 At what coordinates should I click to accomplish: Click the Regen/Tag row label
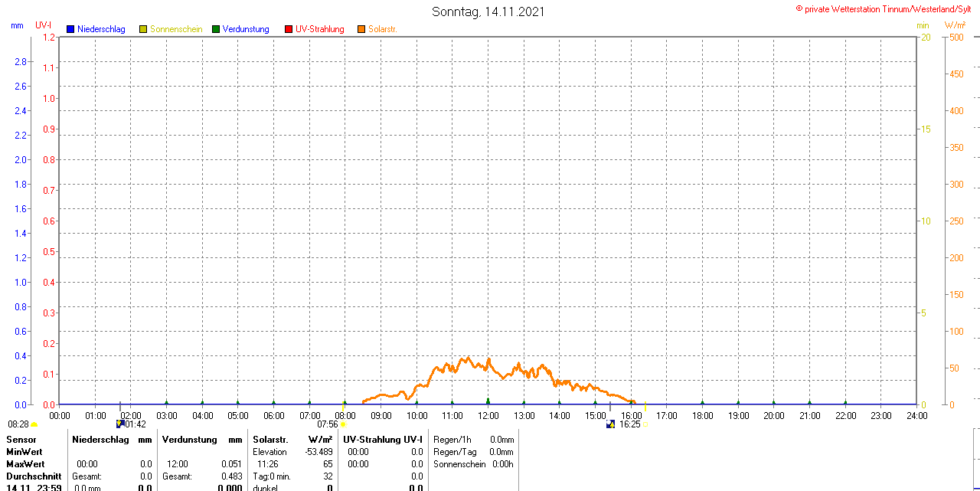pos(455,452)
